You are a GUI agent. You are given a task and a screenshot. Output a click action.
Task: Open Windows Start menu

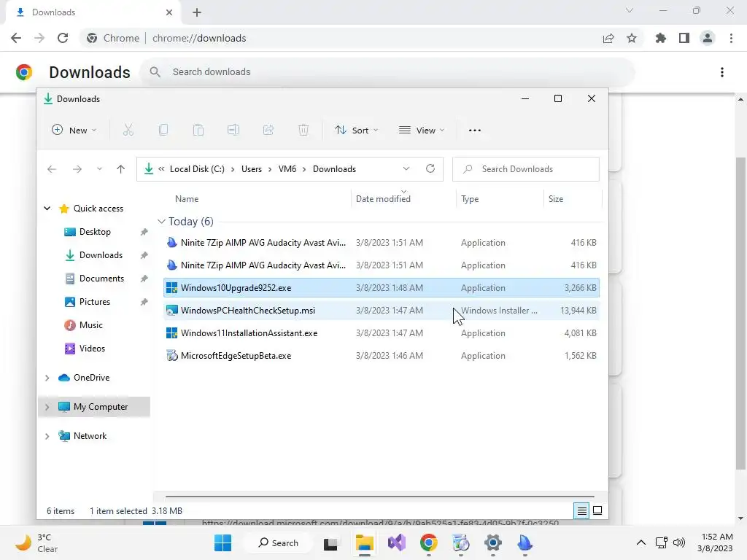click(x=222, y=542)
